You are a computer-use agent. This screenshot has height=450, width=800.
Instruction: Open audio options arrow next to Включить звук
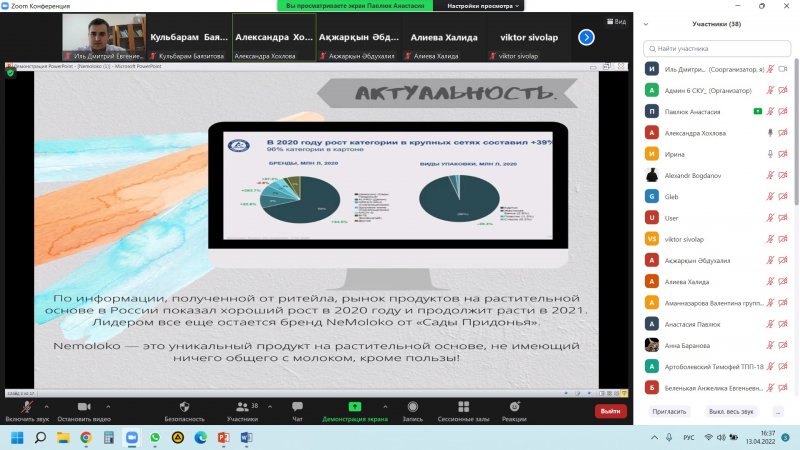coord(46,407)
